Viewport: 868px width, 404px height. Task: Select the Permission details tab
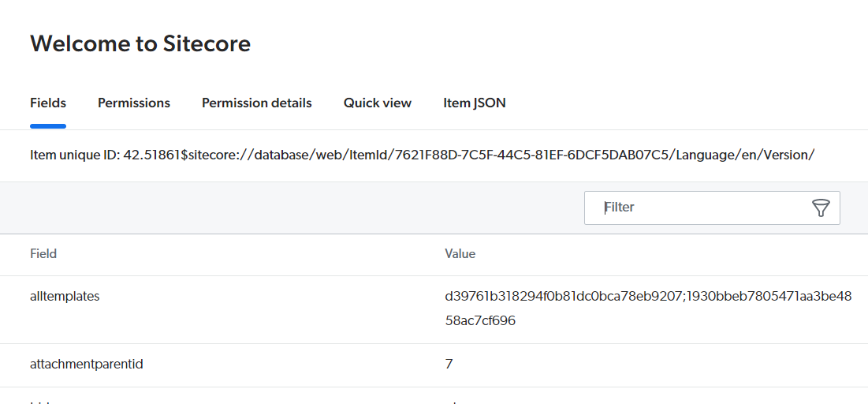(257, 103)
